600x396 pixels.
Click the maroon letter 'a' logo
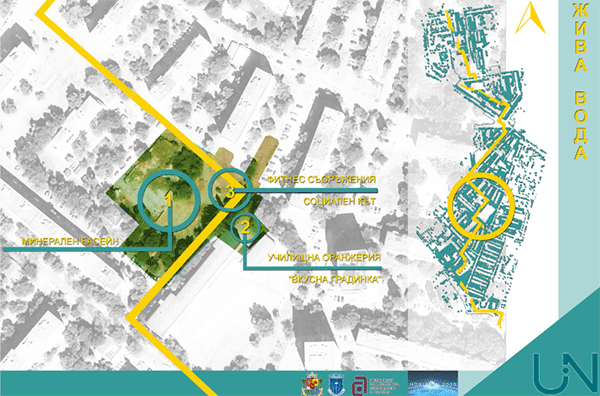(x=360, y=385)
